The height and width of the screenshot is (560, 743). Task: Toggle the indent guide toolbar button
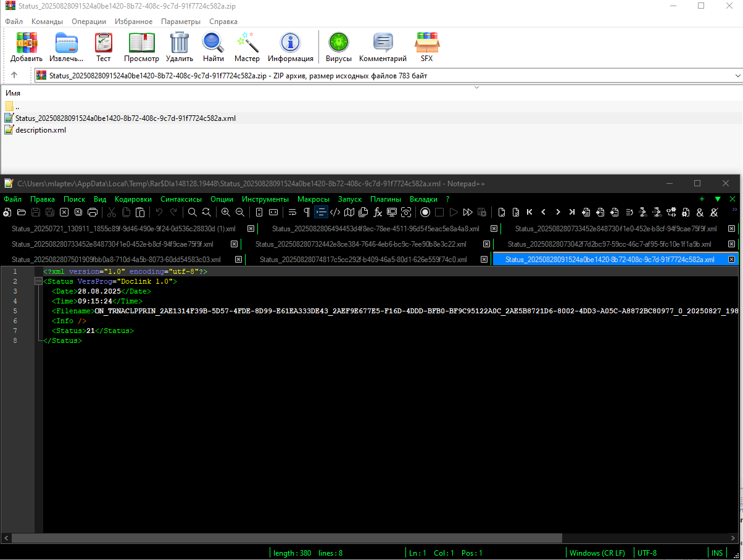coord(321,212)
